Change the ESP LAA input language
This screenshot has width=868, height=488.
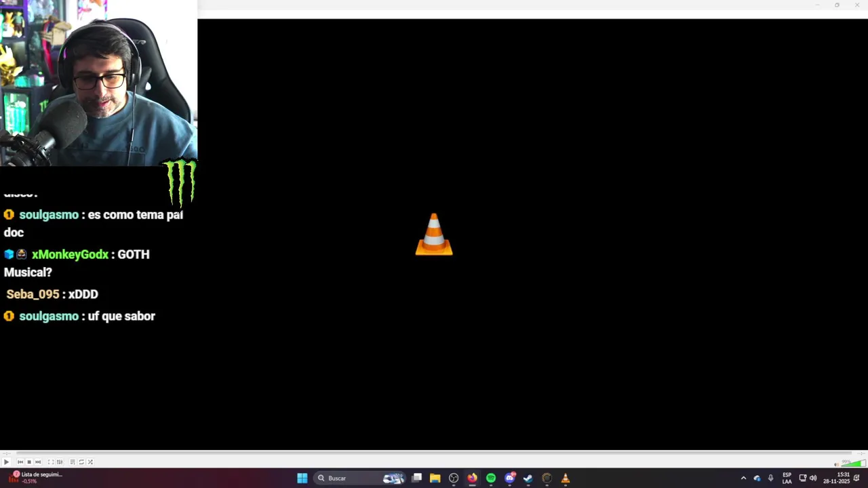[x=787, y=478]
